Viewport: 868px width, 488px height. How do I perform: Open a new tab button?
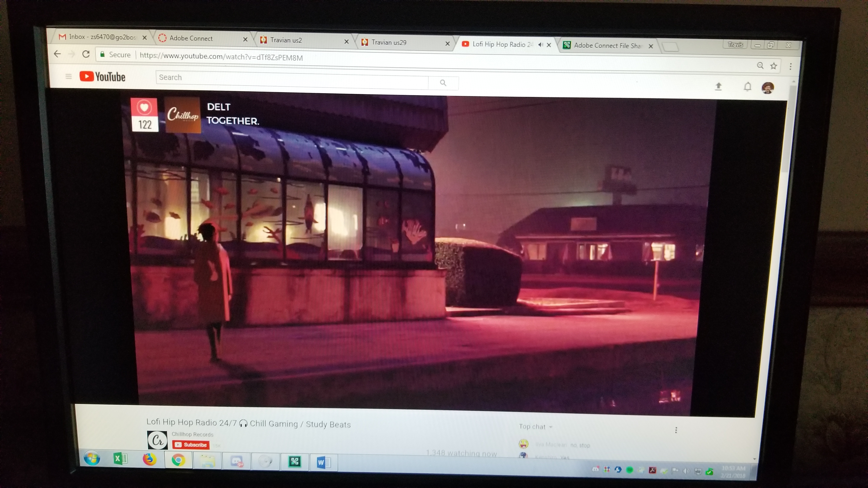pyautogui.click(x=671, y=46)
